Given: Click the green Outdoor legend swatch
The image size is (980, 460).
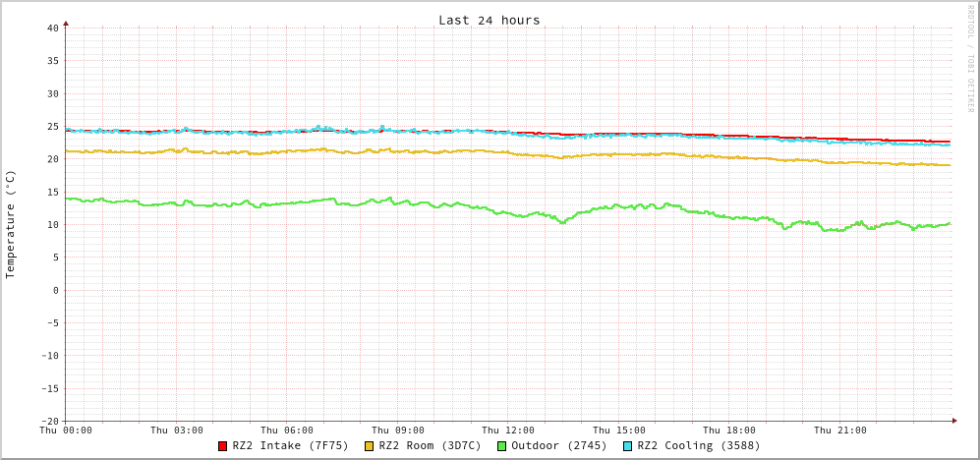Looking at the screenshot, I should [x=501, y=446].
